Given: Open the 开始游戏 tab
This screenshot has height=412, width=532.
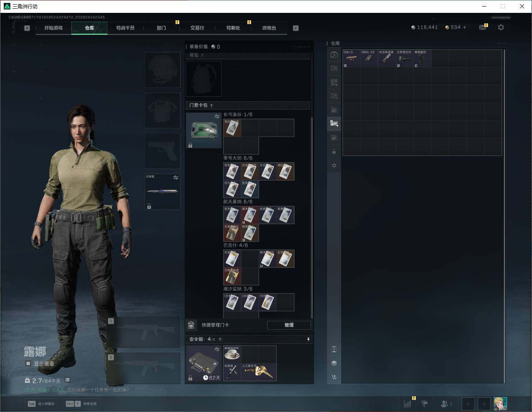Looking at the screenshot, I should pos(54,28).
